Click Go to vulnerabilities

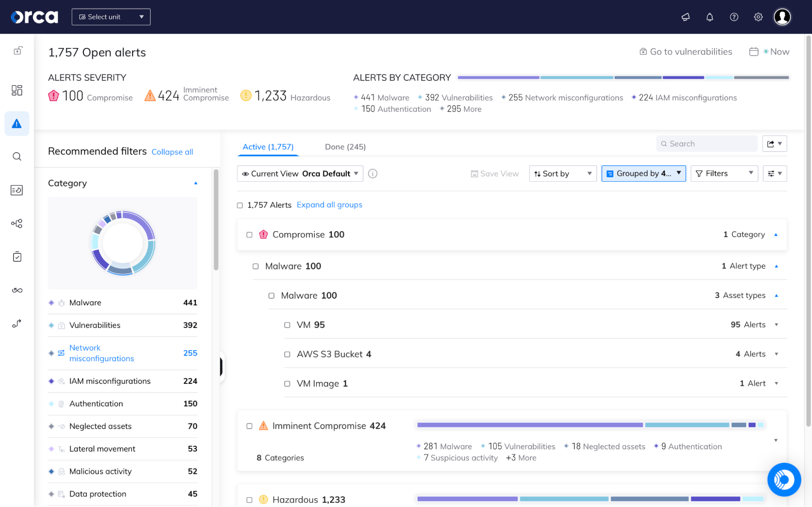[x=691, y=52]
